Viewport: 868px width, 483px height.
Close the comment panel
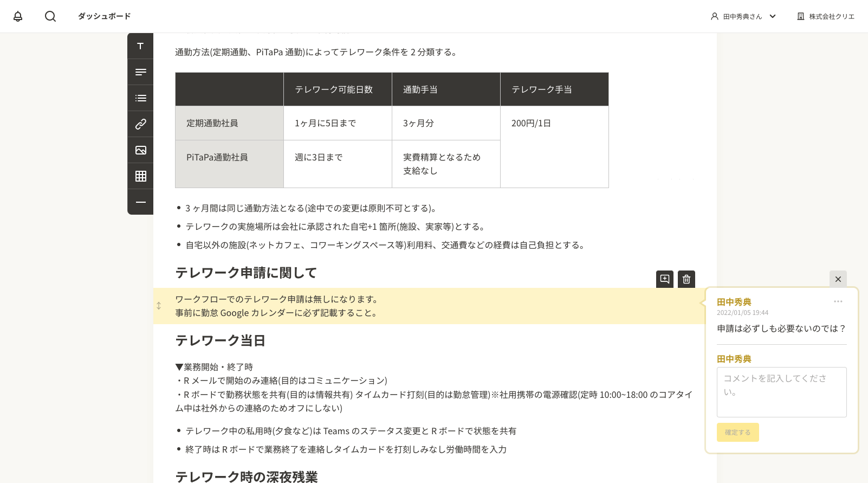(x=838, y=279)
